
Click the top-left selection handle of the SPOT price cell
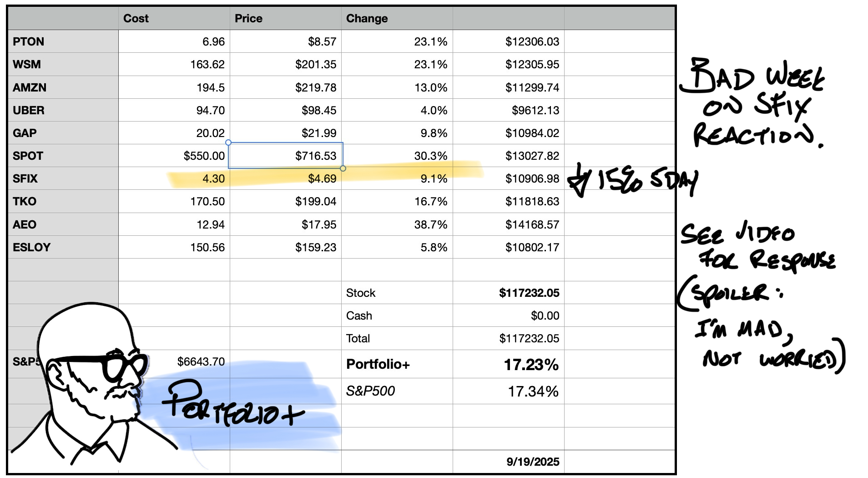[228, 142]
